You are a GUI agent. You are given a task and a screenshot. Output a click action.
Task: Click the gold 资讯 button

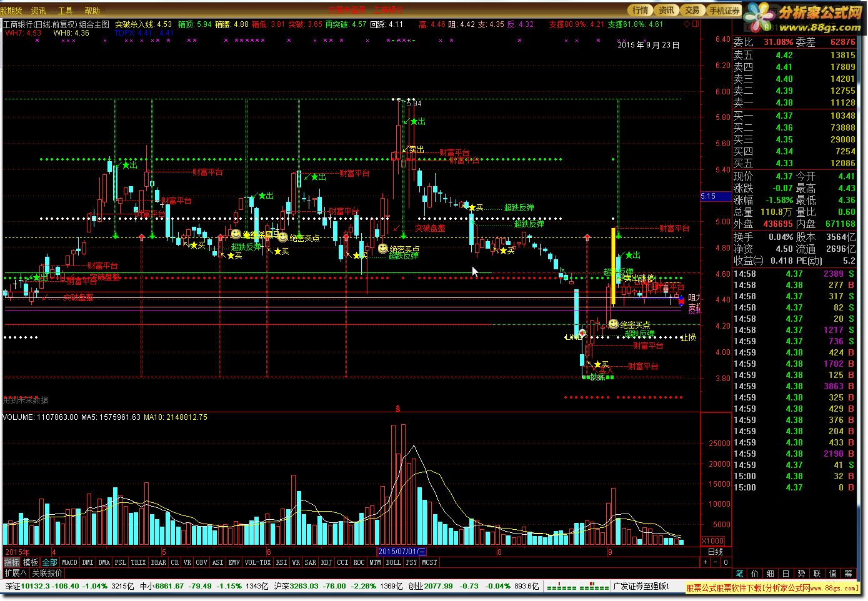(666, 10)
